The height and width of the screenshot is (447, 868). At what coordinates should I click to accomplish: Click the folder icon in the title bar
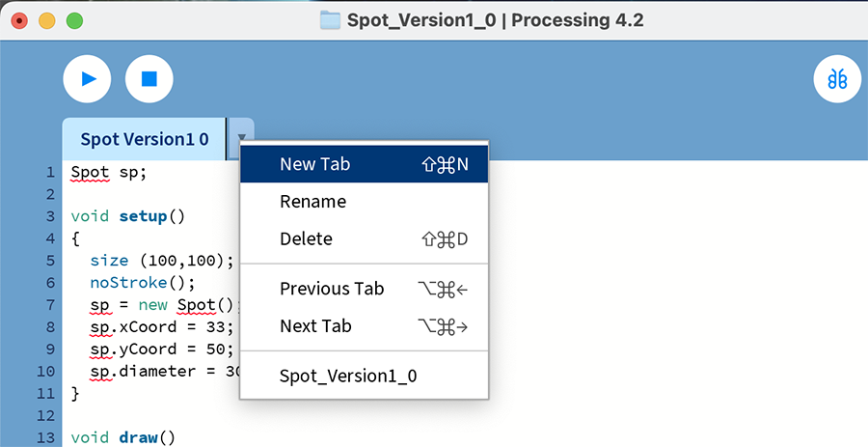(x=331, y=20)
